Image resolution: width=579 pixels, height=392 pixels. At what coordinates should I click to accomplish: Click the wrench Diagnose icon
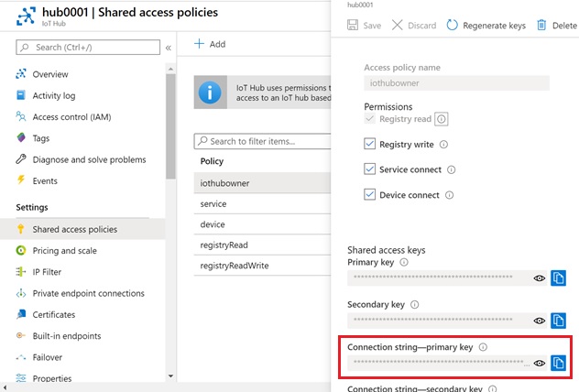point(21,159)
